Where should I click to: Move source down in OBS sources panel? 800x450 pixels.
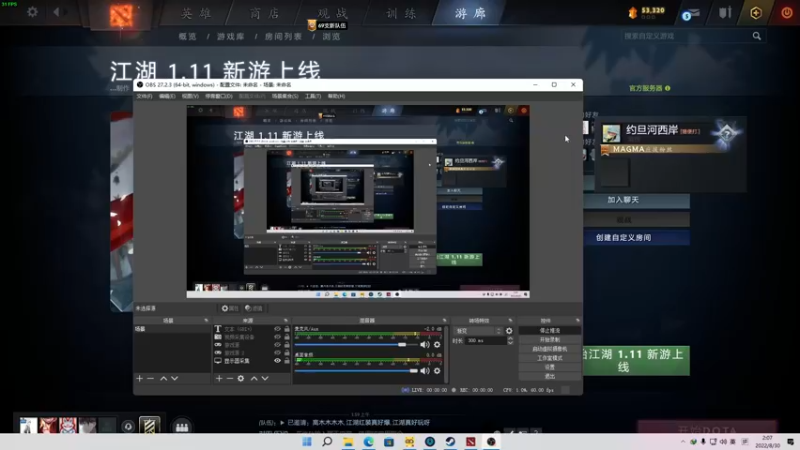265,379
